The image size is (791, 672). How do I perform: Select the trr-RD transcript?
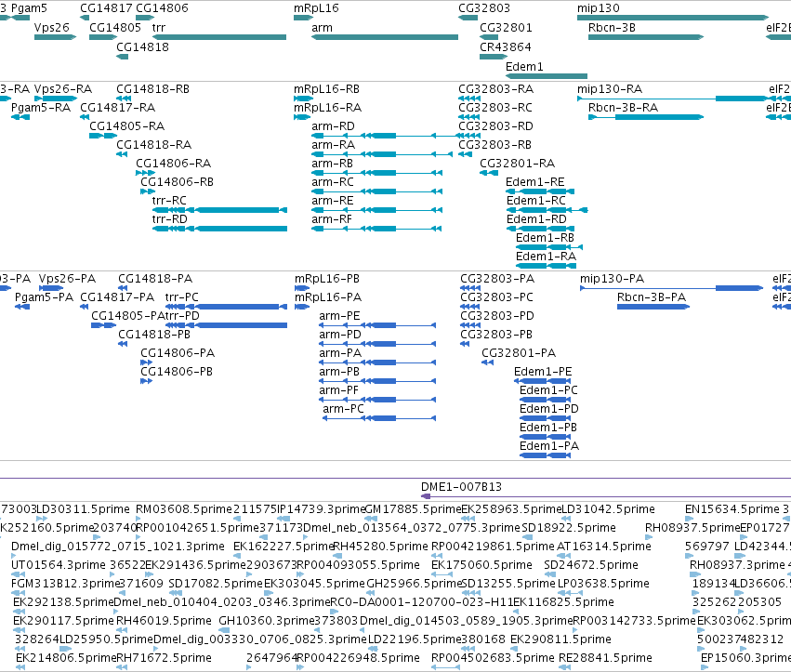pyautogui.click(x=219, y=229)
